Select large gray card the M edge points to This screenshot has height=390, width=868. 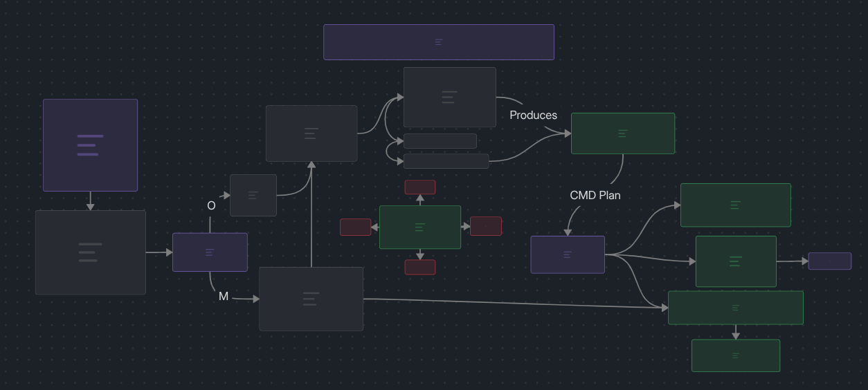click(x=311, y=299)
